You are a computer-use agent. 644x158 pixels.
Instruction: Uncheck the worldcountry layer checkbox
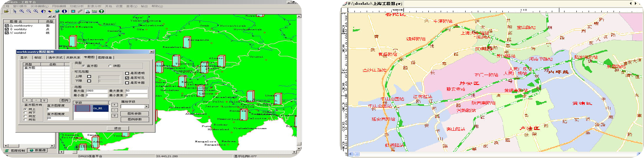[x=7, y=26]
